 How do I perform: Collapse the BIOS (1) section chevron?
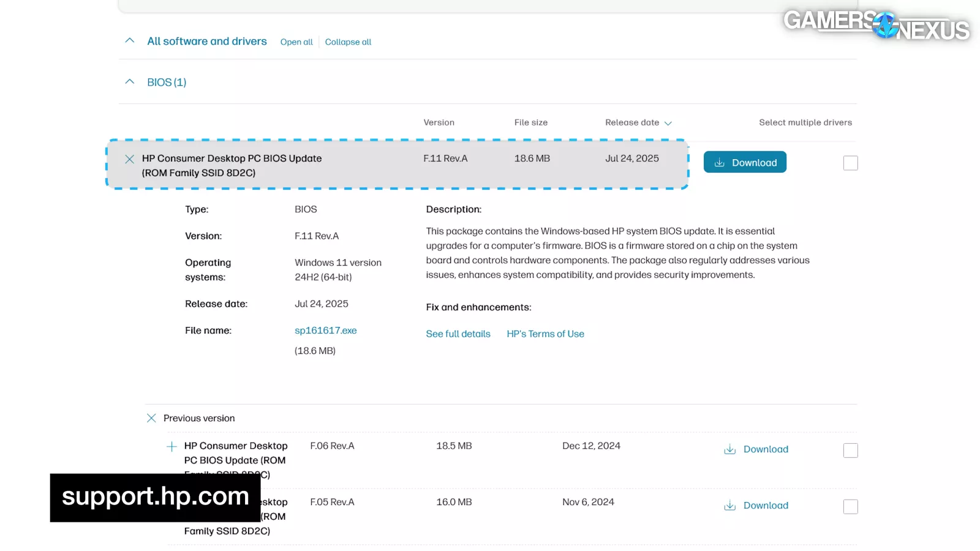(129, 82)
